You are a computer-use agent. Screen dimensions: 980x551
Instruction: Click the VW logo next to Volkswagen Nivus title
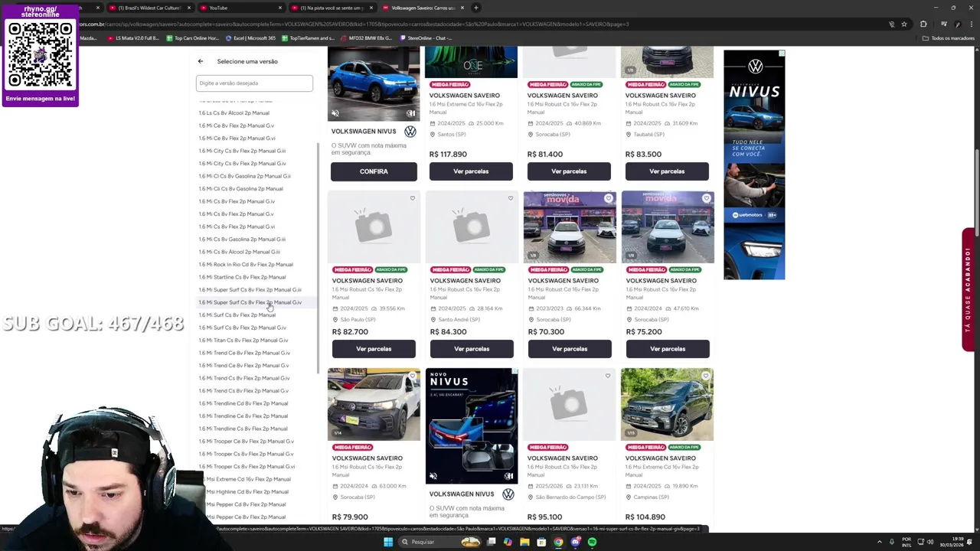(410, 132)
